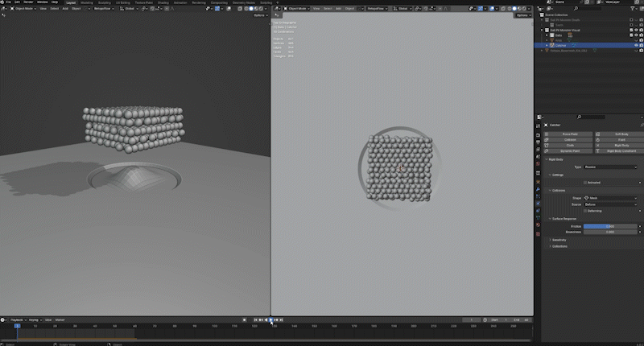Open the Rigid Body Type dropdown
Screen dimensions: 644x346
(x=609, y=167)
